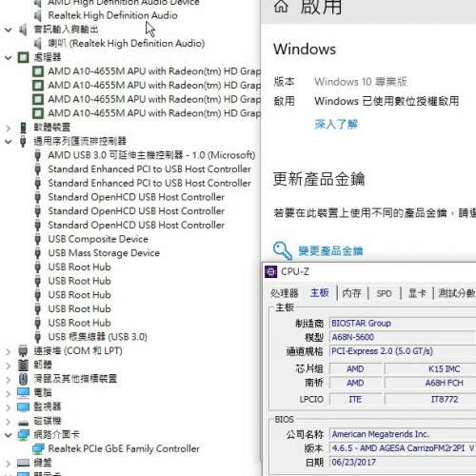Select the first Standard OpenHCD USB Host Controller
This screenshot has height=476, width=476.
pos(136,197)
